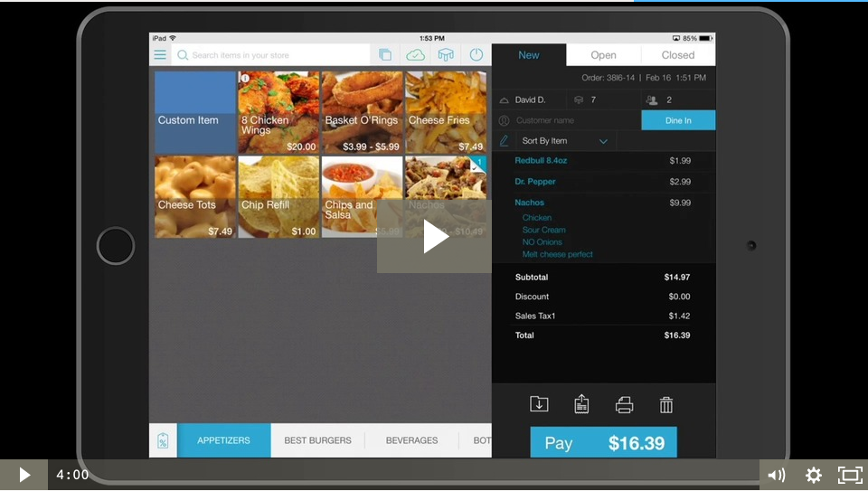Select Redbull 8.4oz order line
The width and height of the screenshot is (868, 491).
602,161
